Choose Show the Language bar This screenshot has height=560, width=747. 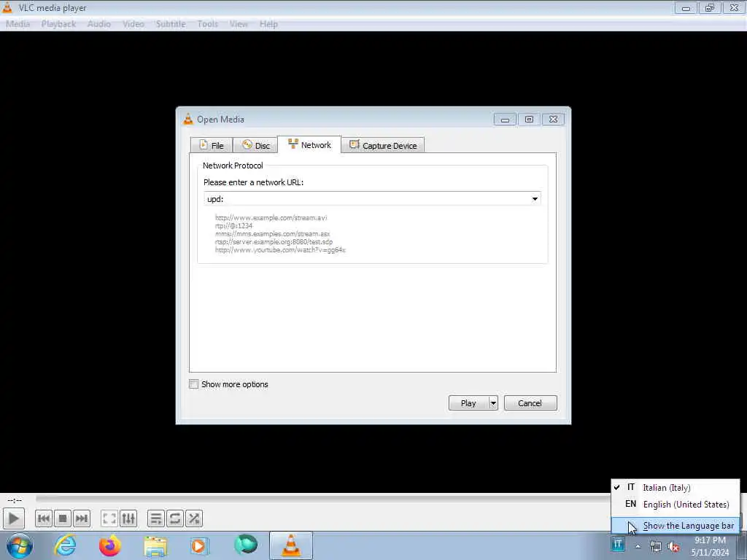(x=676, y=526)
